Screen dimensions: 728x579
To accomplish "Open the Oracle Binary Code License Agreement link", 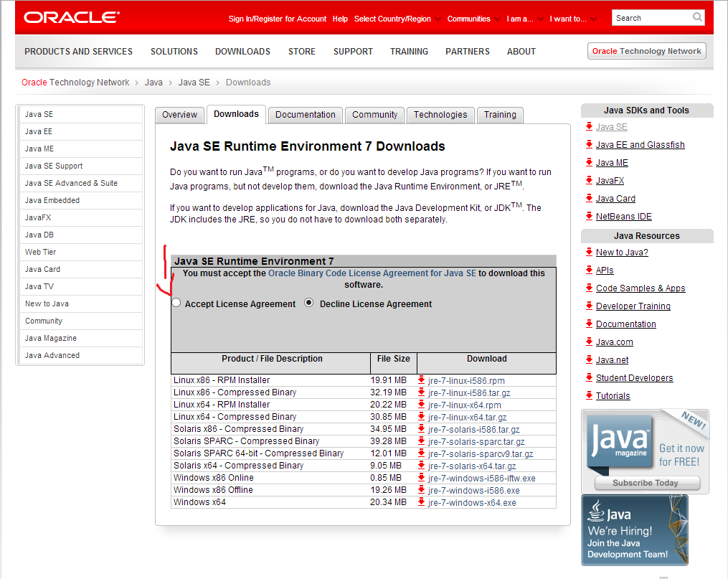I will 372,273.
